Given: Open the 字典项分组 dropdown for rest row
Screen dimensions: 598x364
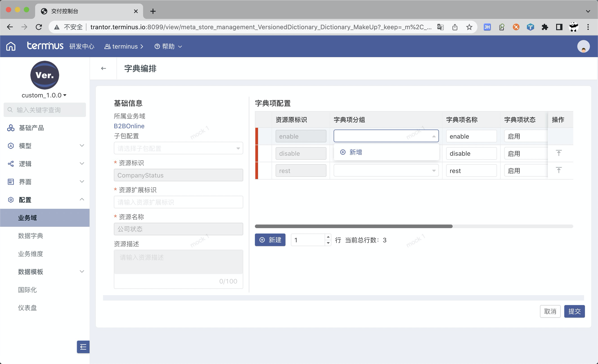Looking at the screenshot, I should [x=386, y=171].
